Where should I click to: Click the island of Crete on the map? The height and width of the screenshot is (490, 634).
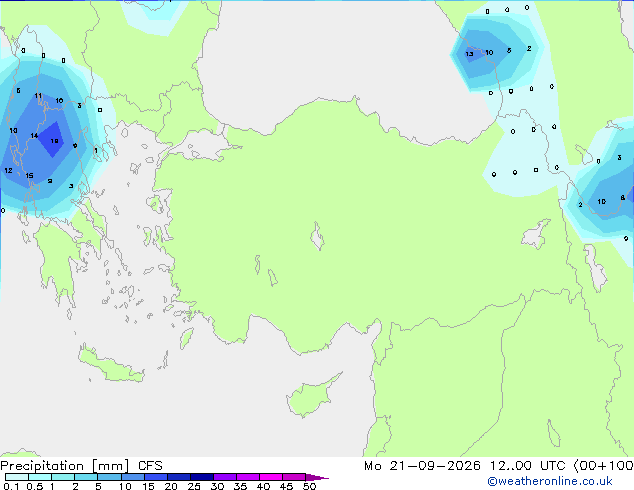point(110,366)
